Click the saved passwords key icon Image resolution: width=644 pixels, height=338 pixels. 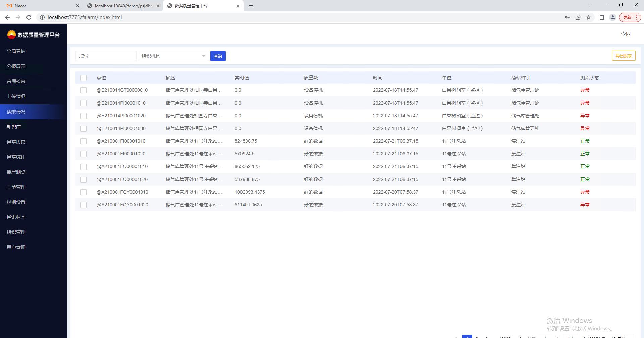[567, 17]
